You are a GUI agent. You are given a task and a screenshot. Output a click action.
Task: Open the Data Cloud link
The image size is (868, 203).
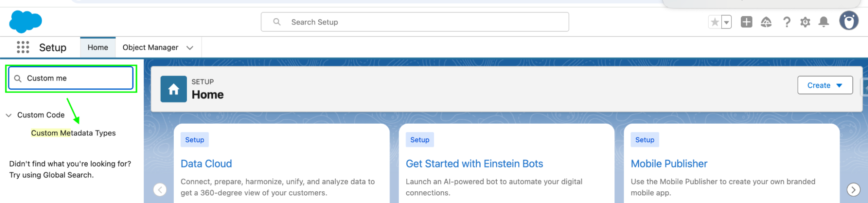pos(206,164)
